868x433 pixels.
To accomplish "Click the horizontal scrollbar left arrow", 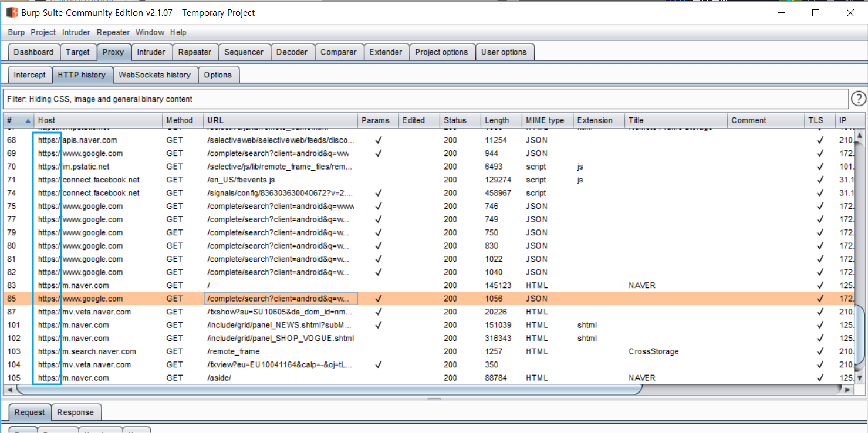I will coord(9,389).
